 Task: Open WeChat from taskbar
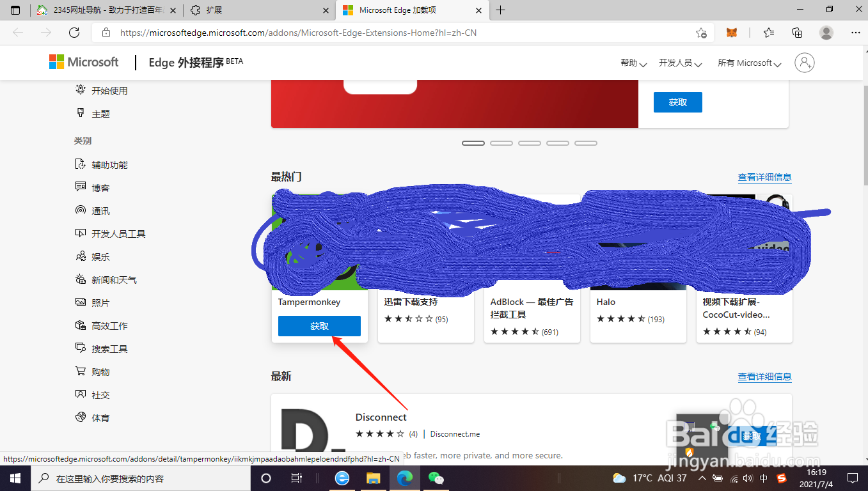pyautogui.click(x=436, y=478)
